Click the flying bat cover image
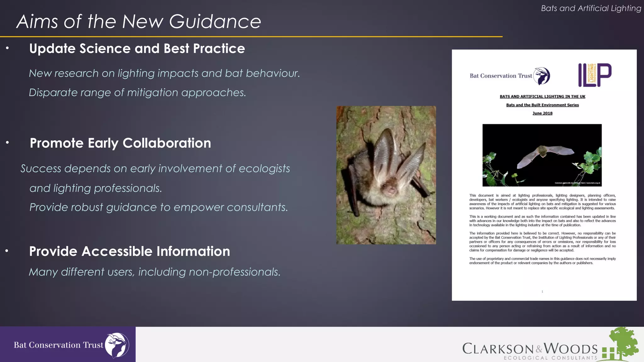 542,155
